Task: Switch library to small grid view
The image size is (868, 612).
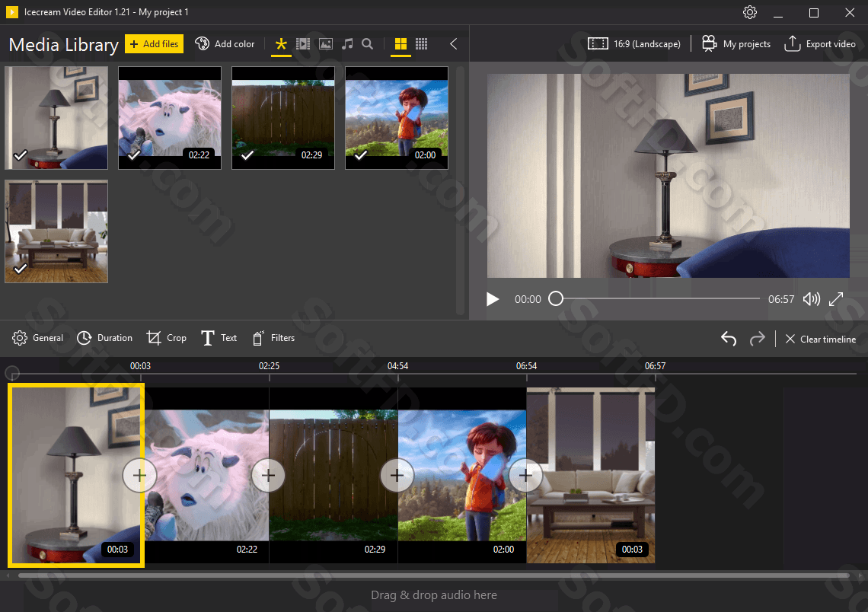Action: [421, 43]
